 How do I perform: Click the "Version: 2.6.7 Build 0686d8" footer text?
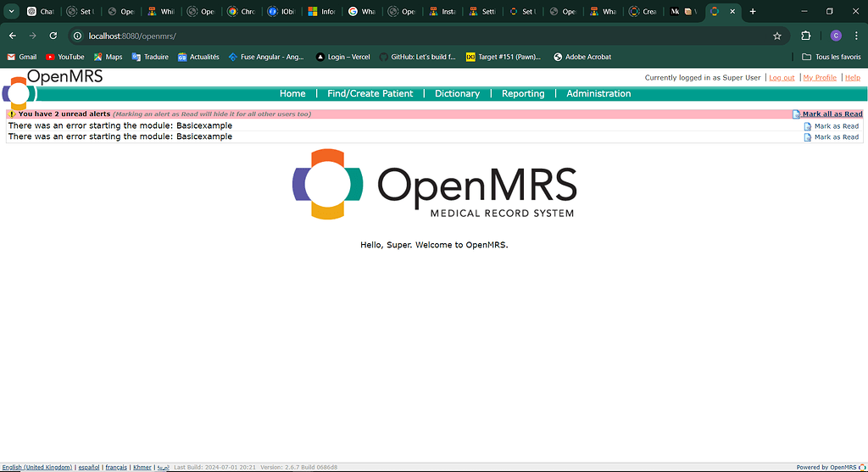[x=298, y=468]
